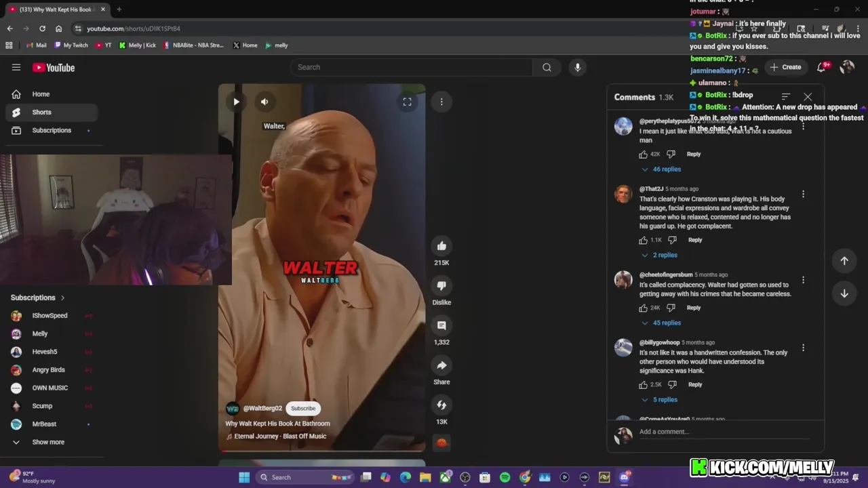Open the comments sort options icon

(x=786, y=97)
